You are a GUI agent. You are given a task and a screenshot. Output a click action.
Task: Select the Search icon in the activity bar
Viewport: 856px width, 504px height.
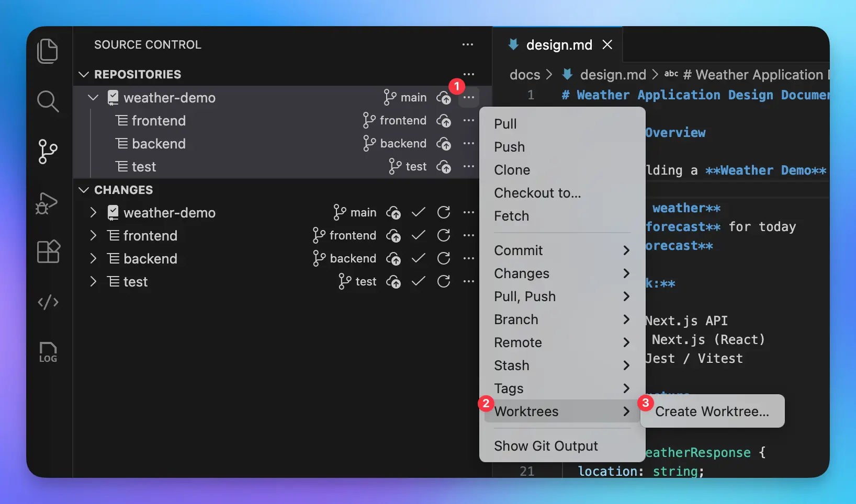(x=48, y=101)
